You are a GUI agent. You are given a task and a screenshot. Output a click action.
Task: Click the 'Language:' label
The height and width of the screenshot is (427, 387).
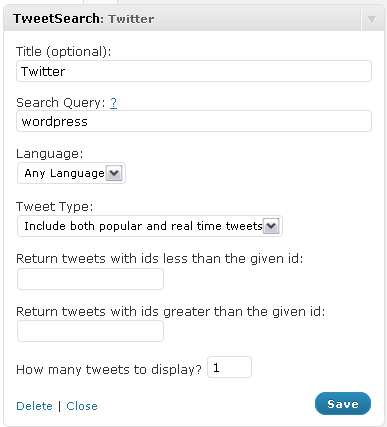coord(49,154)
